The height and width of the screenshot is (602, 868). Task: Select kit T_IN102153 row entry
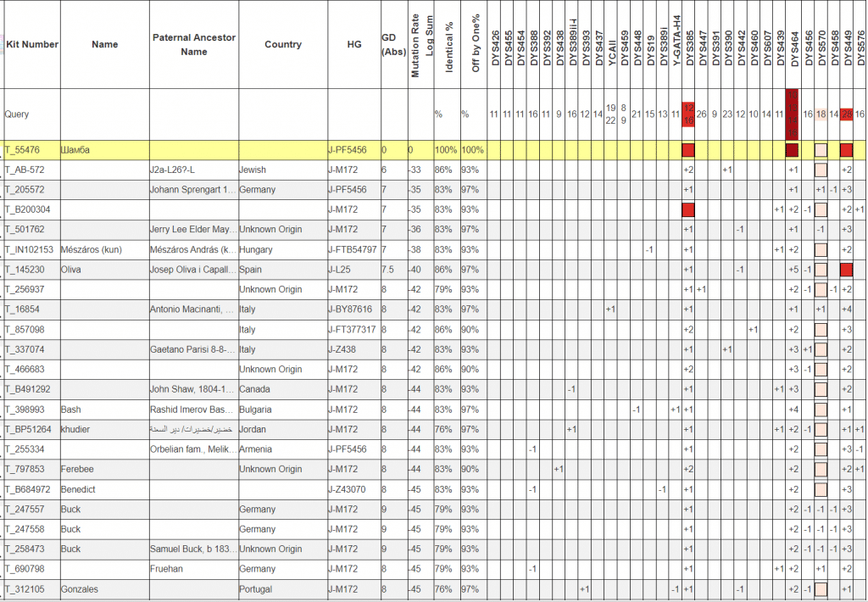tap(29, 249)
